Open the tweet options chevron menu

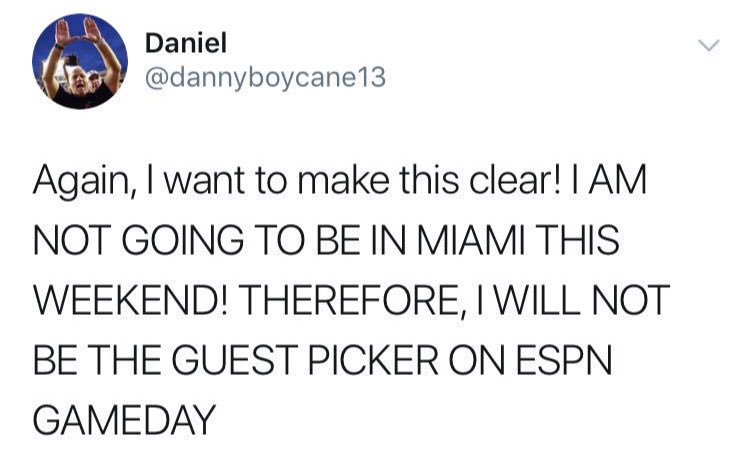708,45
